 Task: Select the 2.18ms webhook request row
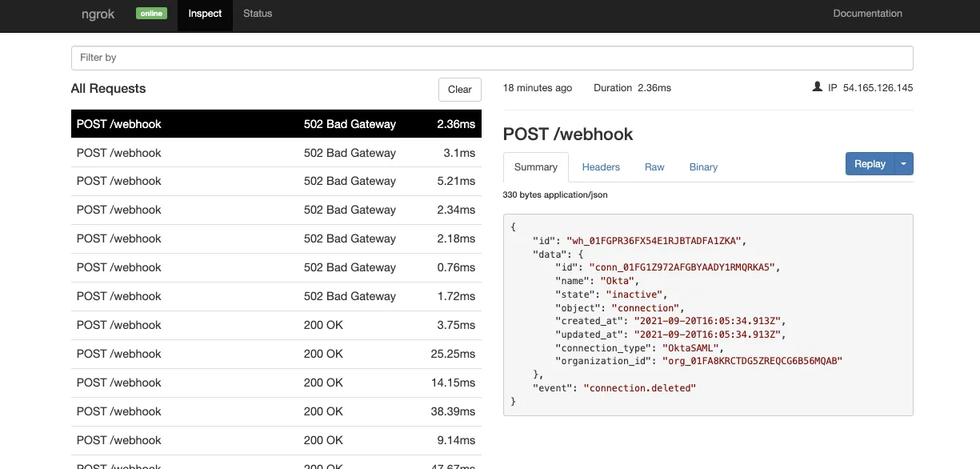click(x=276, y=239)
